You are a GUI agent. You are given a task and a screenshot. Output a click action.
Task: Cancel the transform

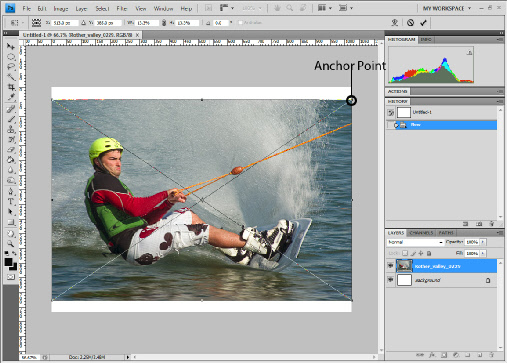pos(410,23)
